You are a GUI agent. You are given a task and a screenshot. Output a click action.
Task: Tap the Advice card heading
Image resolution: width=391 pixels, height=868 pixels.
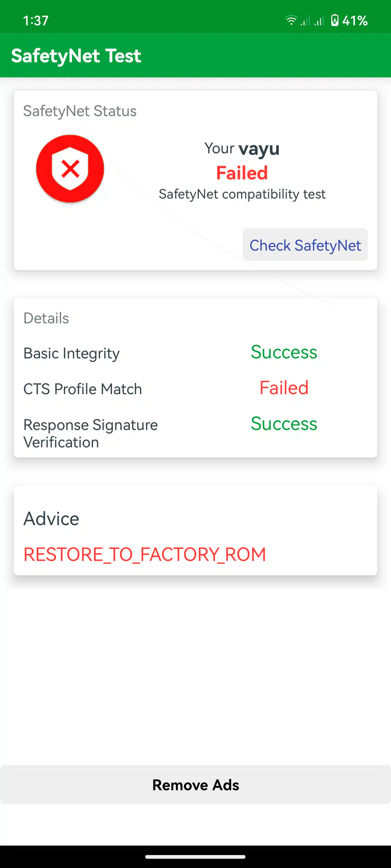coord(51,519)
